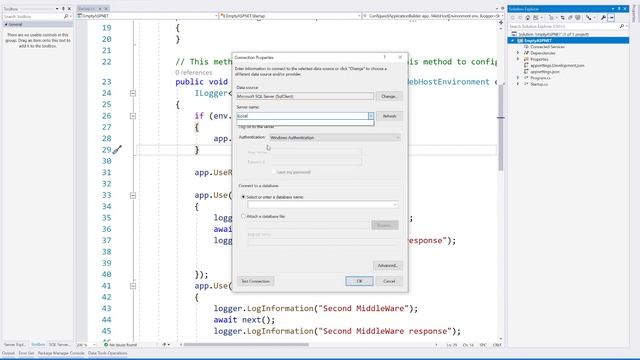Pin the Toolbox panel with auto-hide icon
The width and height of the screenshot is (640, 360).
pyautogui.click(x=63, y=9)
